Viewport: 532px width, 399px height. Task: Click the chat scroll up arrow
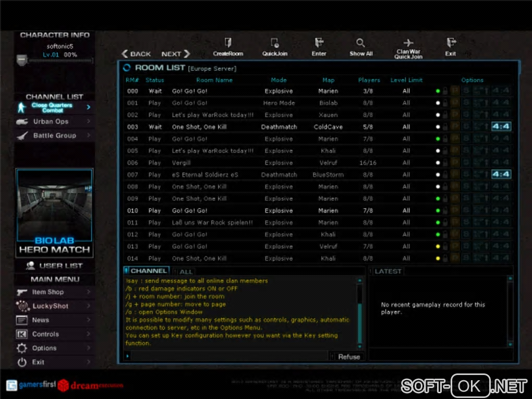(360, 281)
